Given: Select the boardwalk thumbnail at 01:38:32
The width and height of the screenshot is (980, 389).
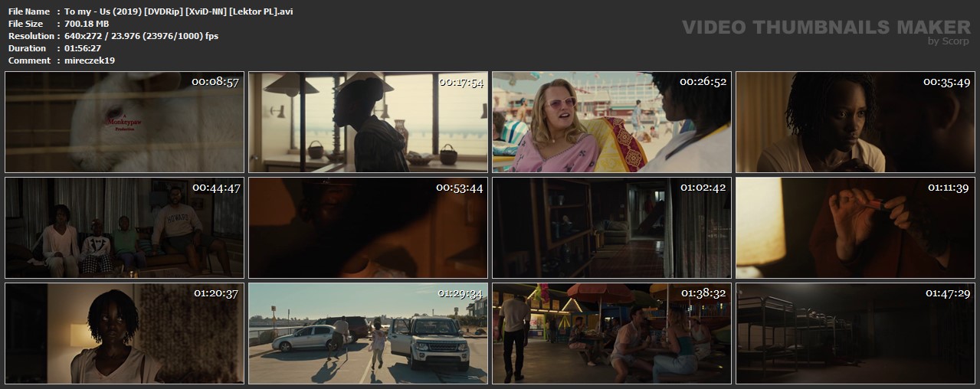Looking at the screenshot, I should 611,333.
